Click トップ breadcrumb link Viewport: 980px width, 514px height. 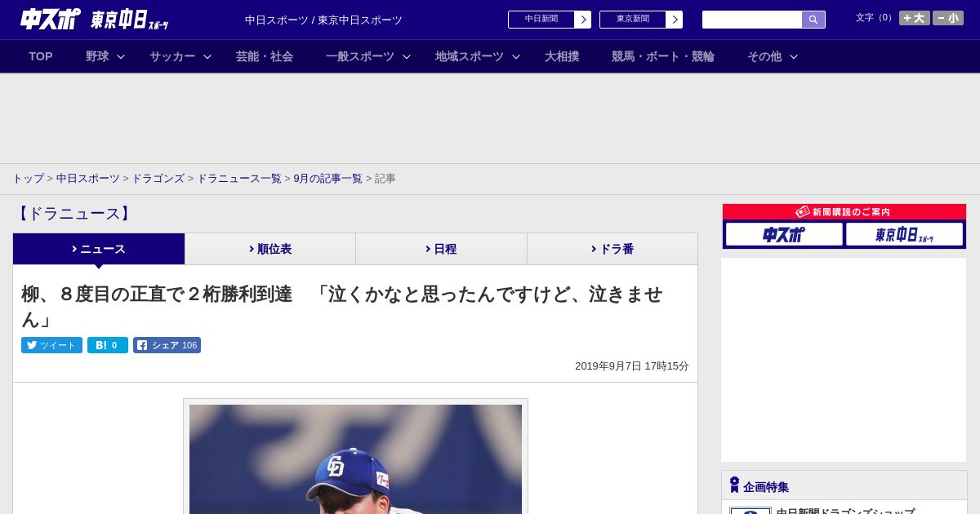coord(28,179)
